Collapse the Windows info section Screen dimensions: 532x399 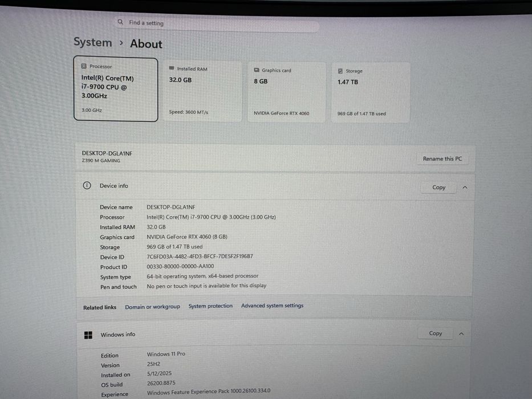[x=461, y=334]
